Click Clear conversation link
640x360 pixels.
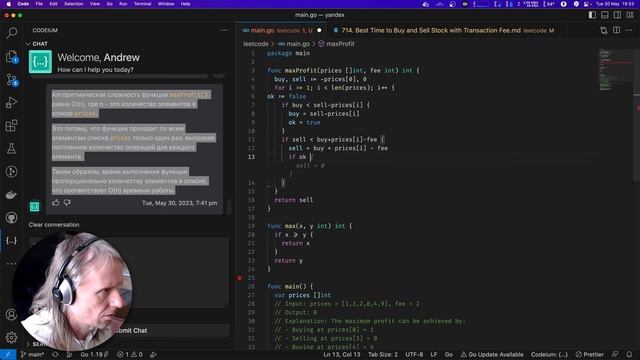pos(54,224)
